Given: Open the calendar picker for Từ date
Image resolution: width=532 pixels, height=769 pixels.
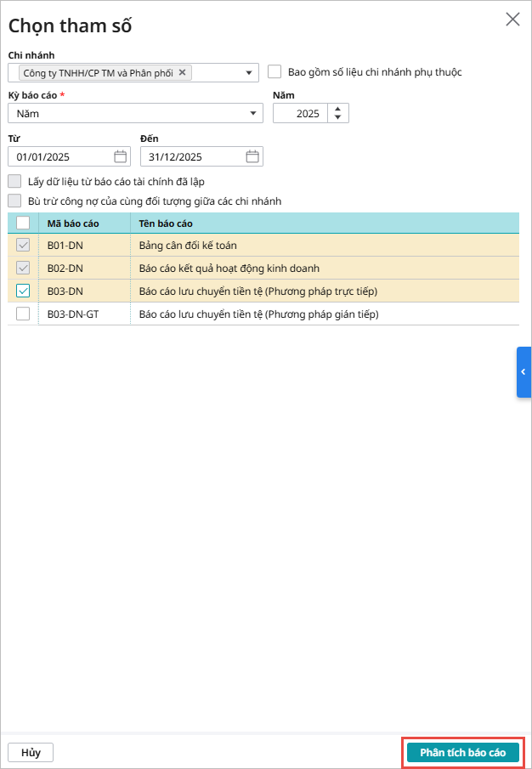Looking at the screenshot, I should pyautogui.click(x=120, y=156).
